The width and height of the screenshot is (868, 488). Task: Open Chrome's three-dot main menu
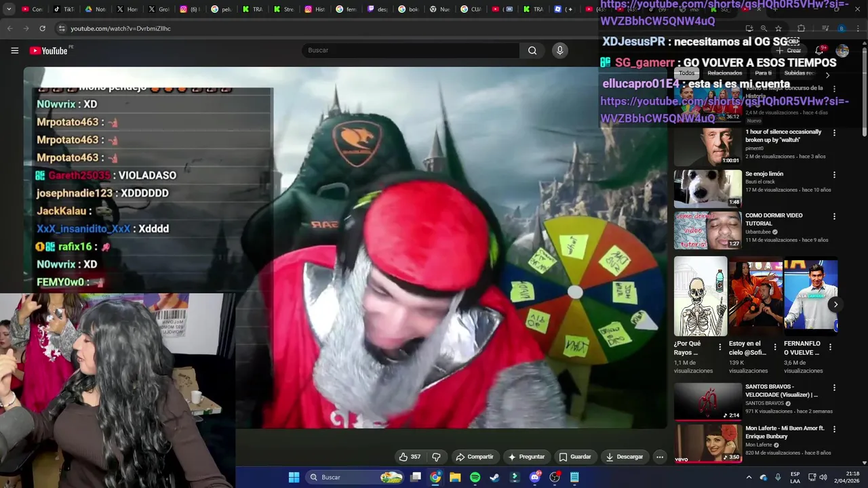tap(856, 28)
